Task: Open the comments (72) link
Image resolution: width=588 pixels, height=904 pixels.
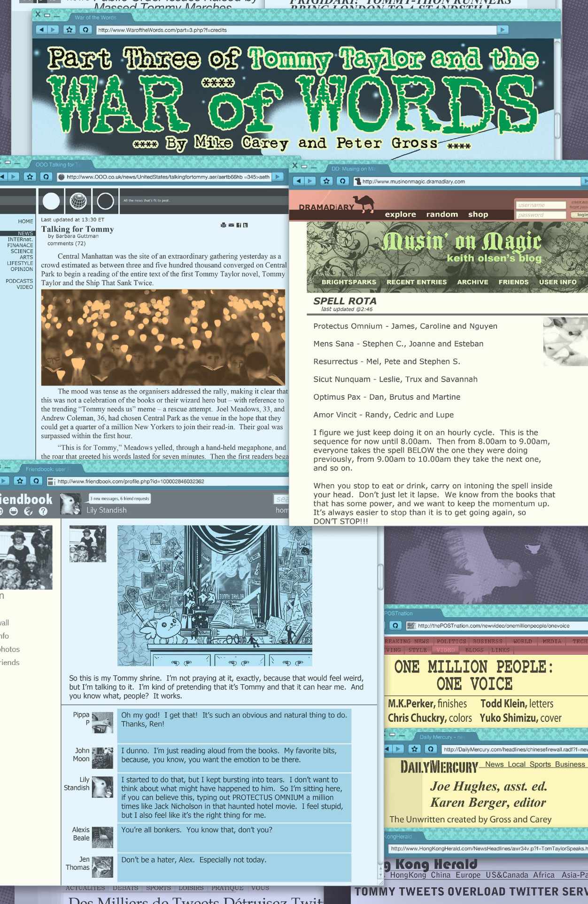Action: point(66,244)
